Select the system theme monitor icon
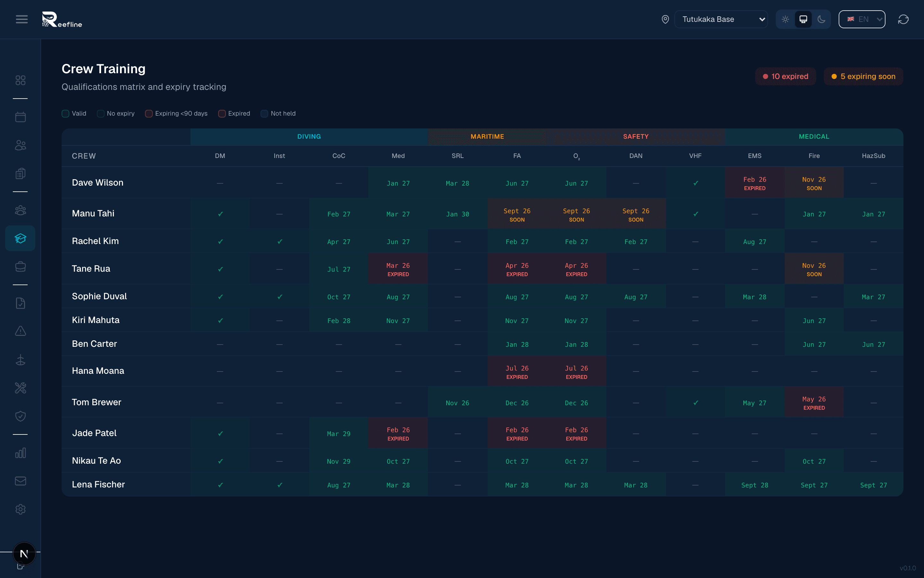Screen dimensions: 924x578 (803, 20)
